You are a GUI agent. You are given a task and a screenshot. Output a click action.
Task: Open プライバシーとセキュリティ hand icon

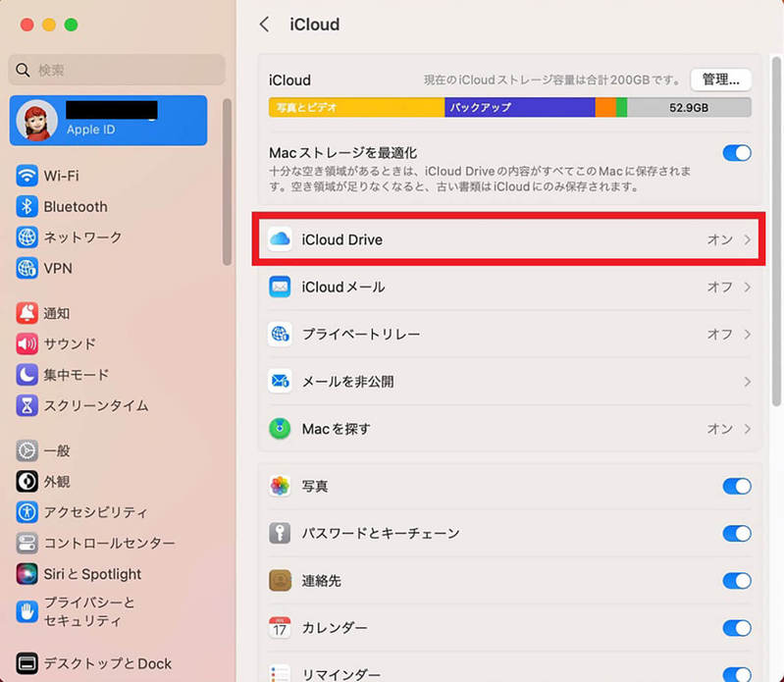click(x=26, y=611)
